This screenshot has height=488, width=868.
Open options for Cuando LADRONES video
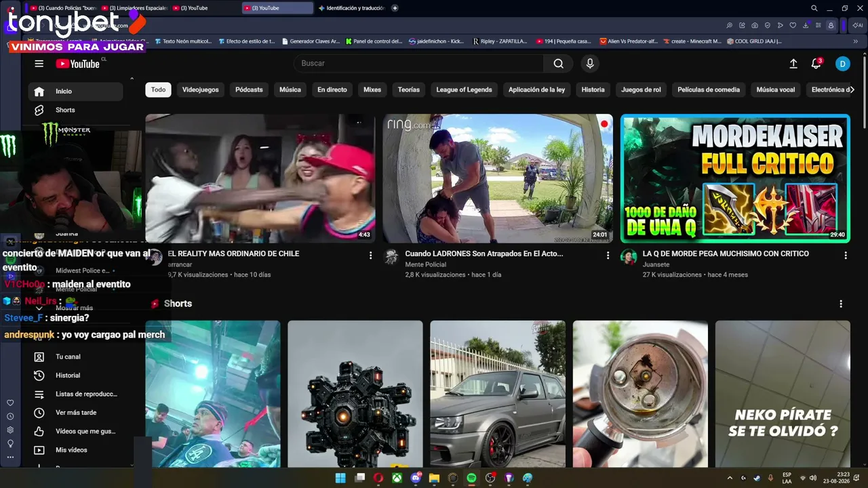tap(608, 256)
